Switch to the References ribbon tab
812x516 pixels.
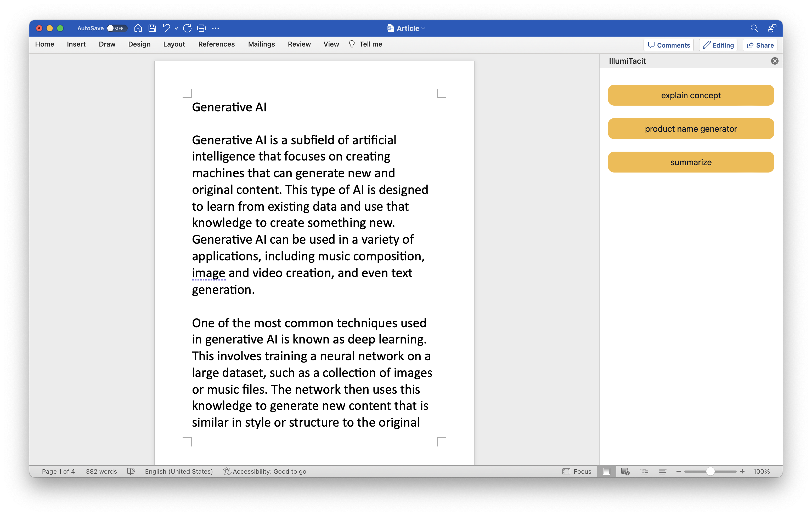pyautogui.click(x=217, y=44)
